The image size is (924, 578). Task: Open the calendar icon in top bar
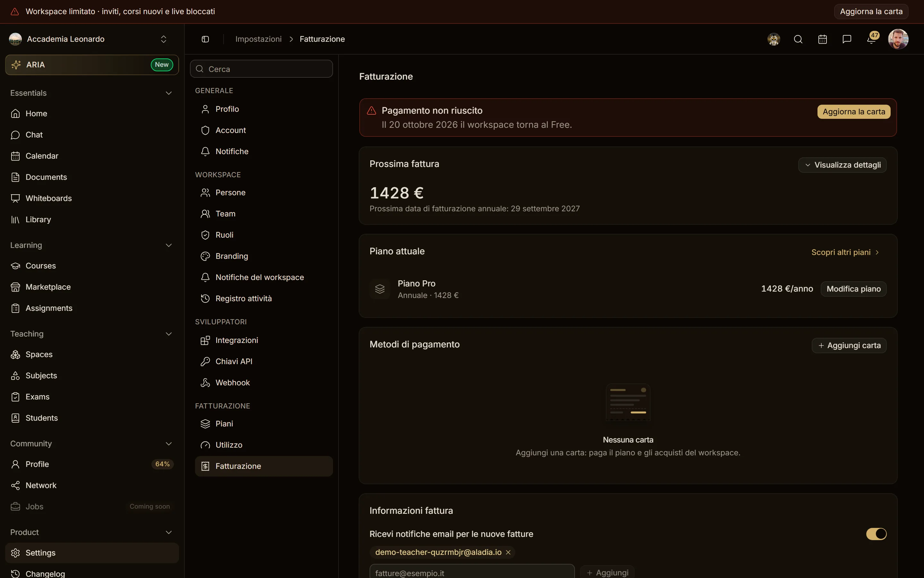[x=822, y=39]
